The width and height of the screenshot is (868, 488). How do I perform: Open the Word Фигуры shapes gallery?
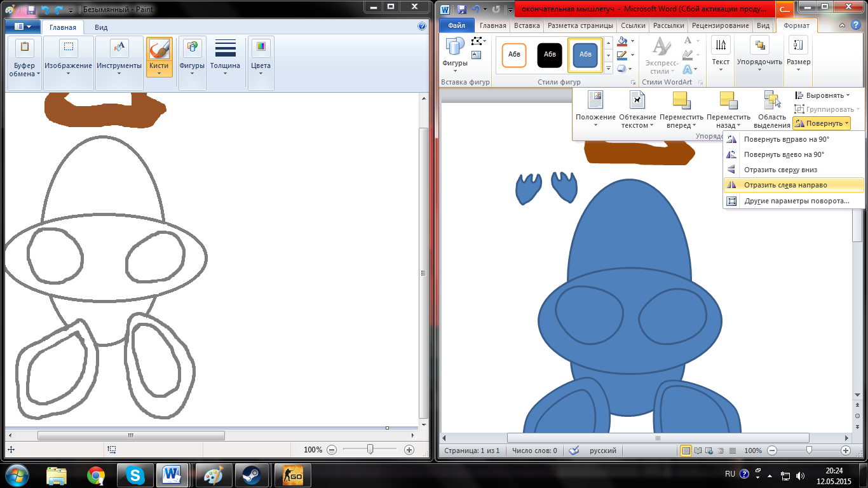pos(455,52)
